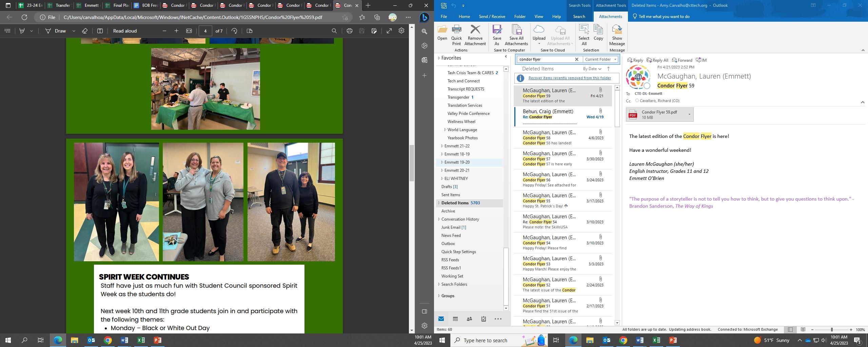Open the Bing Copilot sidebar button
The width and height of the screenshot is (868, 347).
[424, 17]
